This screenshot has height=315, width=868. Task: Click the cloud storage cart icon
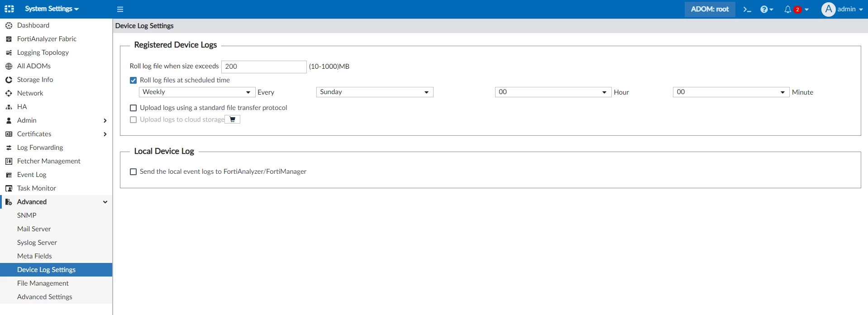(233, 119)
